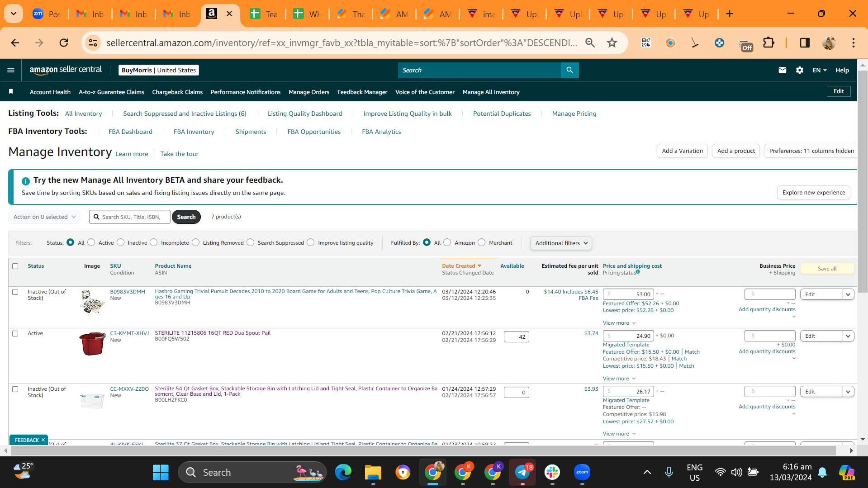This screenshot has width=868, height=488.
Task: Go back with browser back arrow
Action: tap(15, 43)
